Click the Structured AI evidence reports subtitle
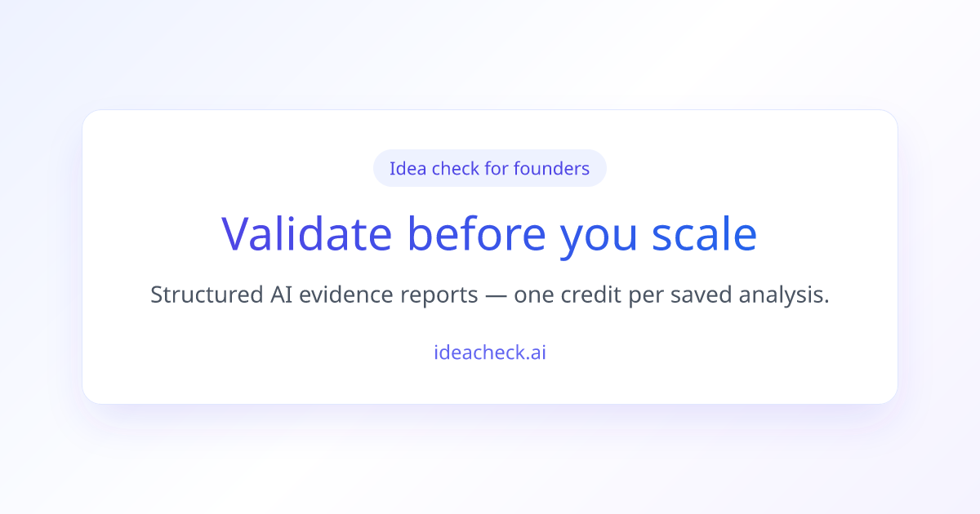Image resolution: width=980 pixels, height=514 pixels. pos(490,295)
